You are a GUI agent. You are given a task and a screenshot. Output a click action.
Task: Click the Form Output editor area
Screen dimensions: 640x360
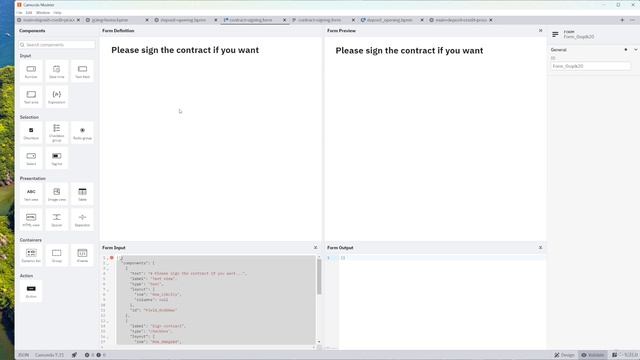pyautogui.click(x=441, y=302)
